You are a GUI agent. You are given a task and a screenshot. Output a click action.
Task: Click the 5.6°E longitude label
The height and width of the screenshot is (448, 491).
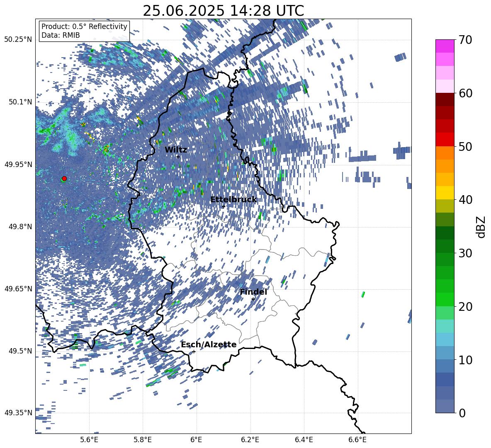tap(89, 440)
